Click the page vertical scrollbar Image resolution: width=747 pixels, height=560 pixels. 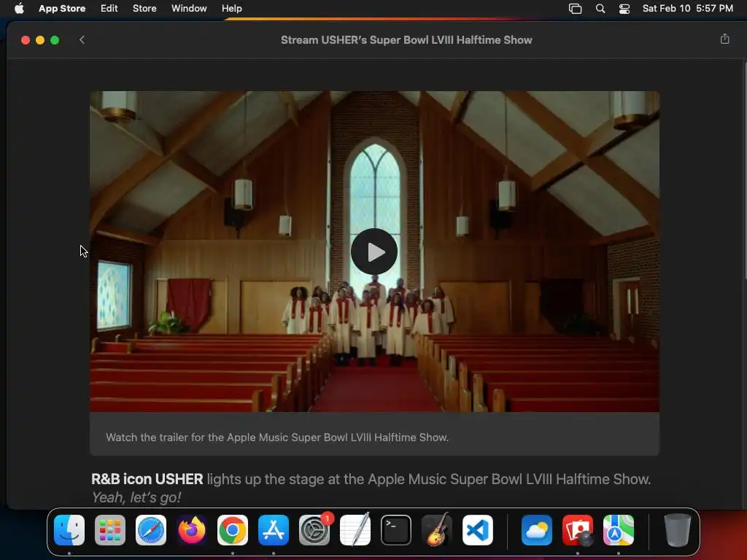(745, 170)
